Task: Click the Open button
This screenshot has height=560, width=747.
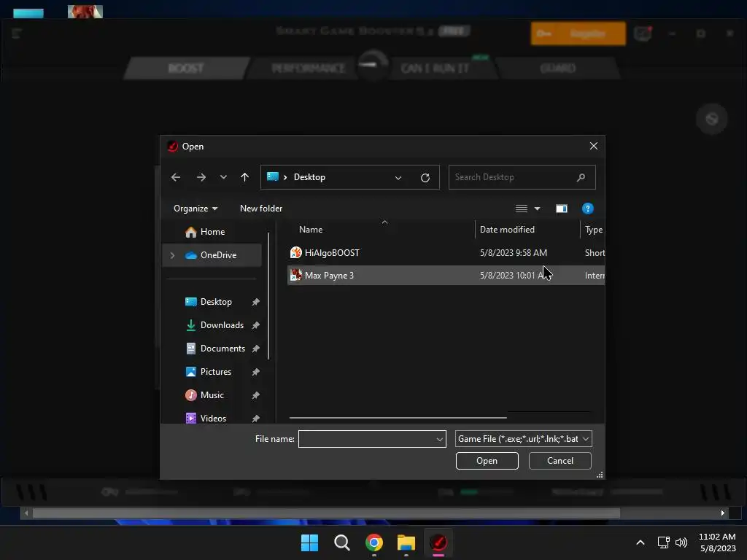Action: pos(487,461)
